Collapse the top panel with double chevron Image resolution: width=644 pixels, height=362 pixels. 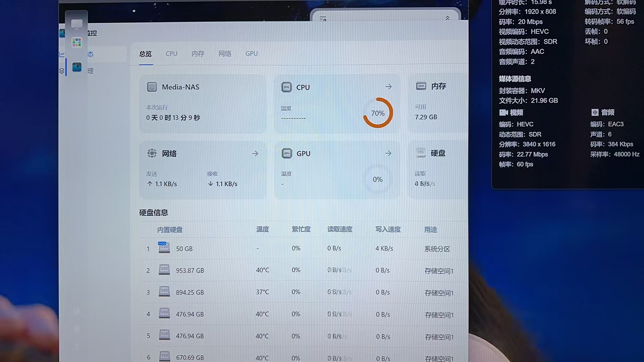click(447, 18)
